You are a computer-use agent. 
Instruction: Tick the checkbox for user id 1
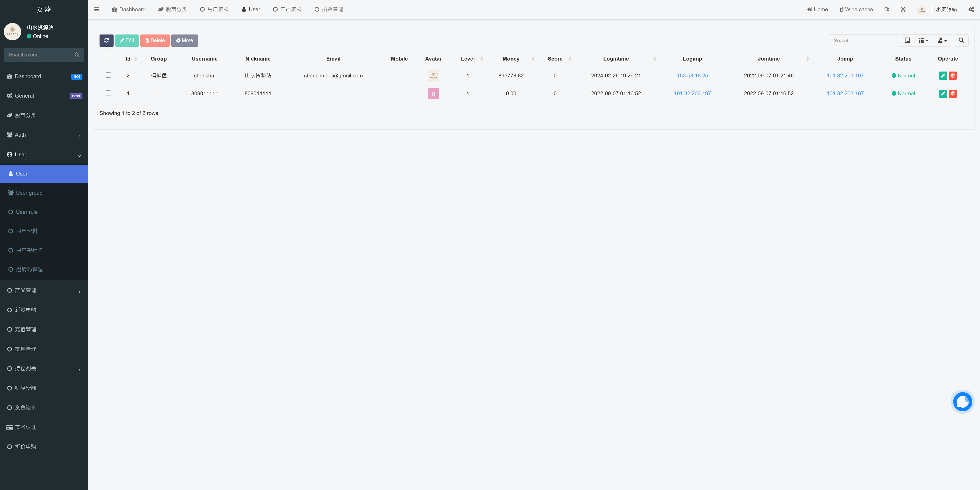click(108, 93)
